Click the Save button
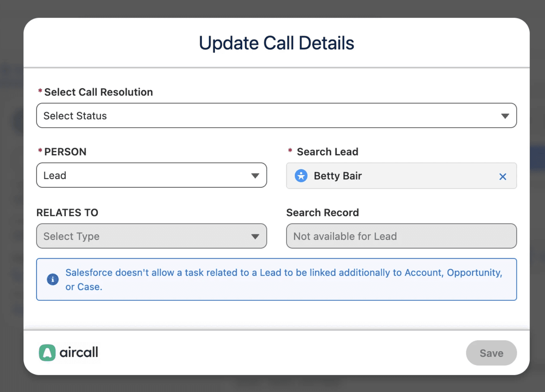The image size is (545, 392). (491, 353)
